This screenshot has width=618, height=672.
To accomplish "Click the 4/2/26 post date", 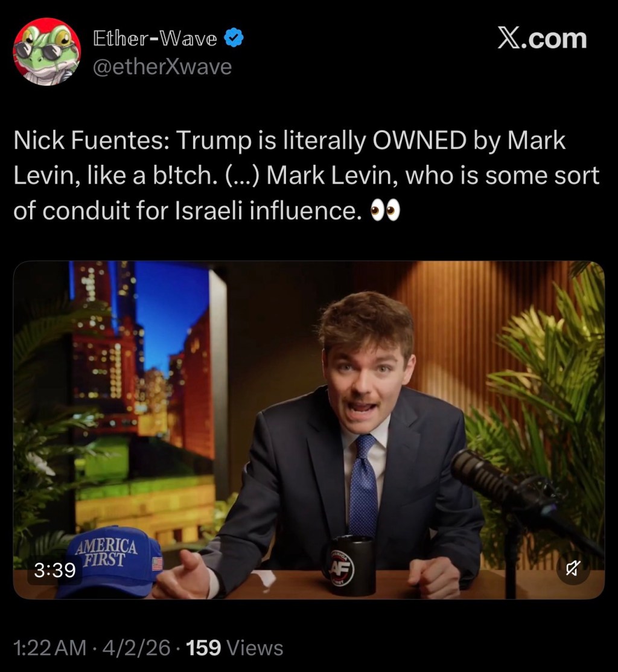I will click(x=136, y=648).
